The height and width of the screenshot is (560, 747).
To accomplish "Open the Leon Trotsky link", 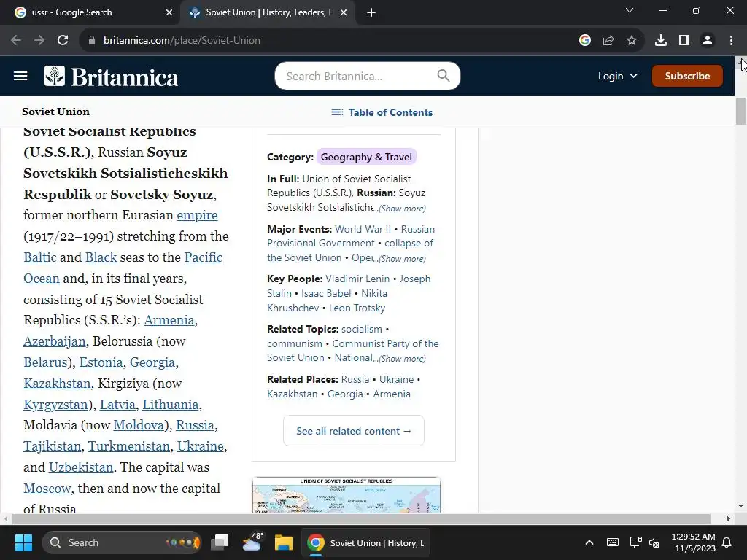I will pos(357,308).
